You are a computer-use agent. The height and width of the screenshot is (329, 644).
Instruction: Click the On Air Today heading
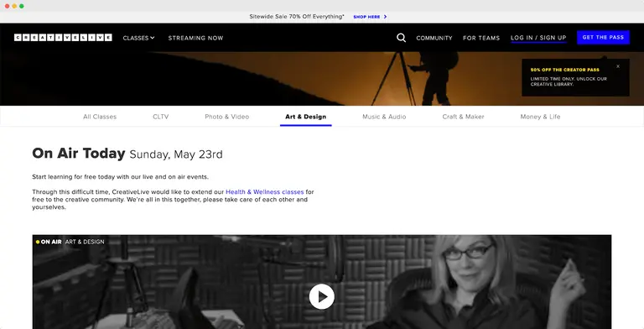click(79, 154)
